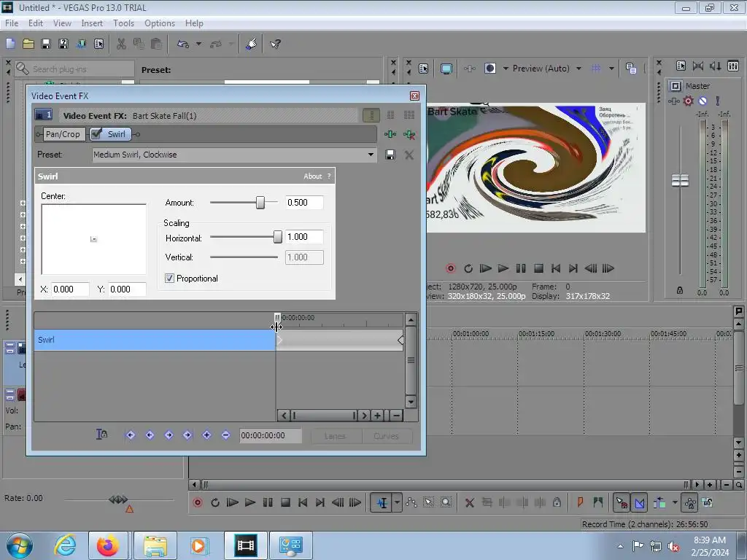Play the preview from start

(x=485, y=268)
